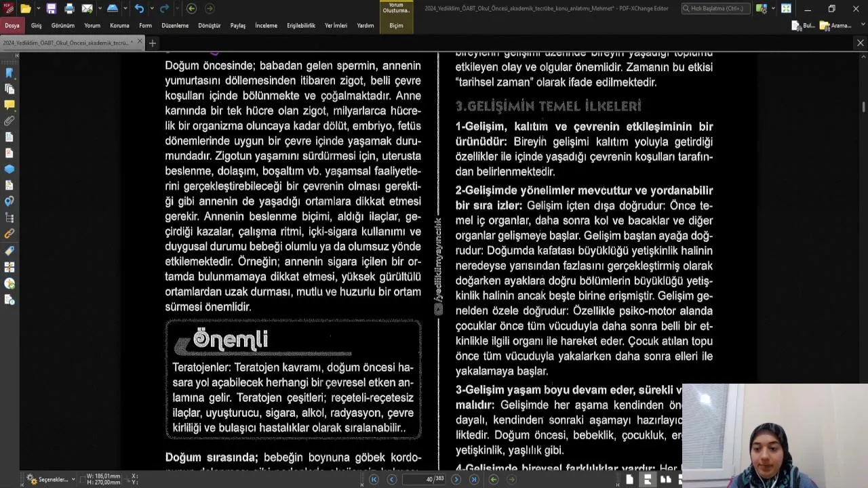Jump to the first page button
868x488 pixels.
(x=374, y=479)
